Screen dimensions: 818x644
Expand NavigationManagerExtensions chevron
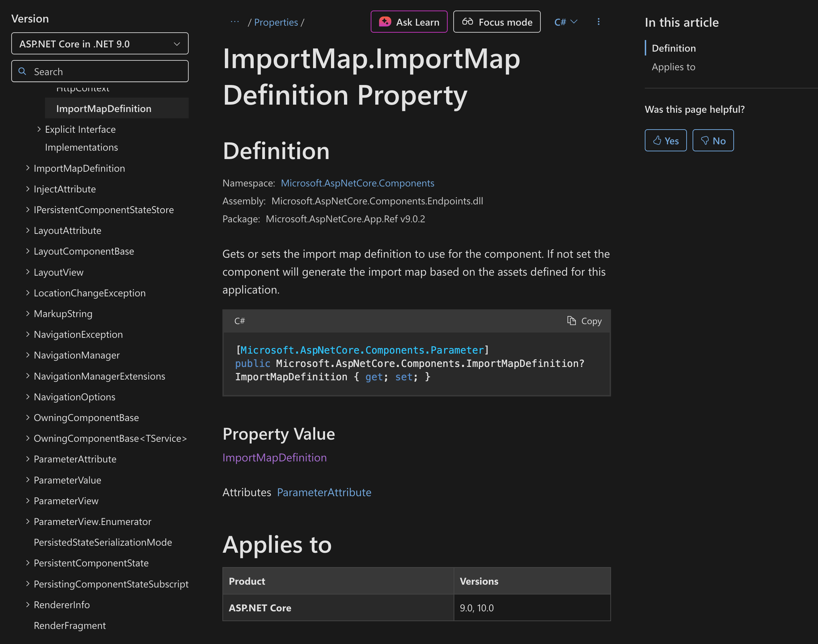click(28, 376)
